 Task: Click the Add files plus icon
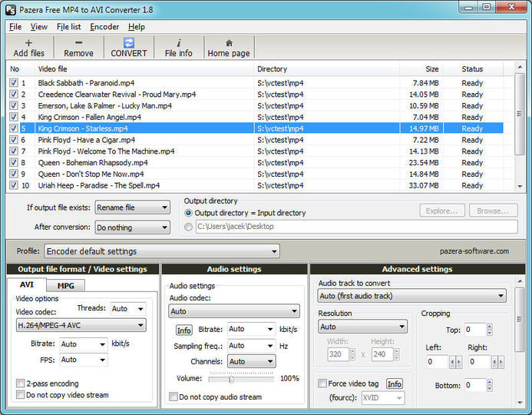(x=28, y=43)
